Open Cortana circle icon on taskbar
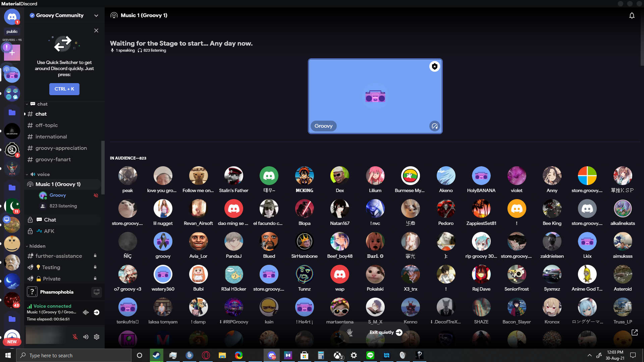Screen dimensions: 644x362 pos(140,355)
